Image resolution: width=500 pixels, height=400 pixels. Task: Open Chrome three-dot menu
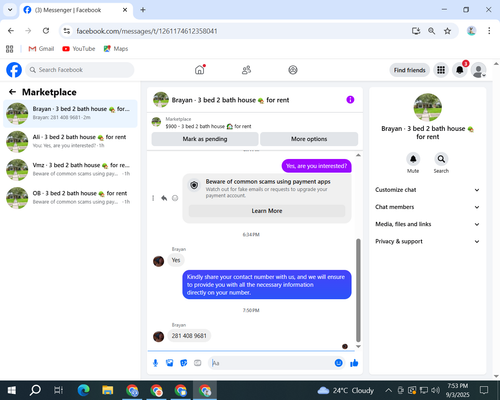pos(489,31)
